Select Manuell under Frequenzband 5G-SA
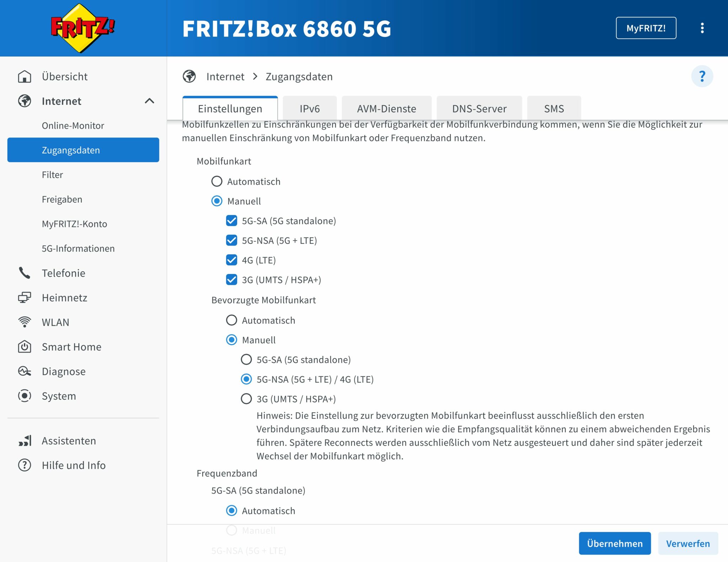 click(x=231, y=530)
